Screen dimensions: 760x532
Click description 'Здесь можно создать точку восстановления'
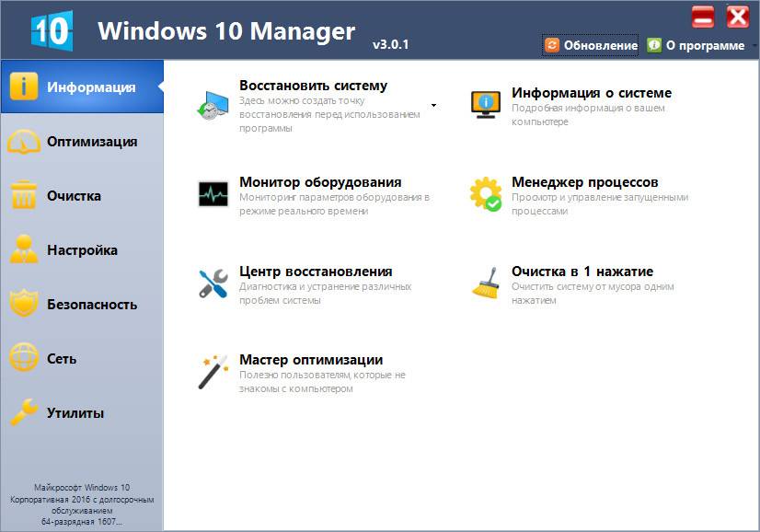point(329,114)
